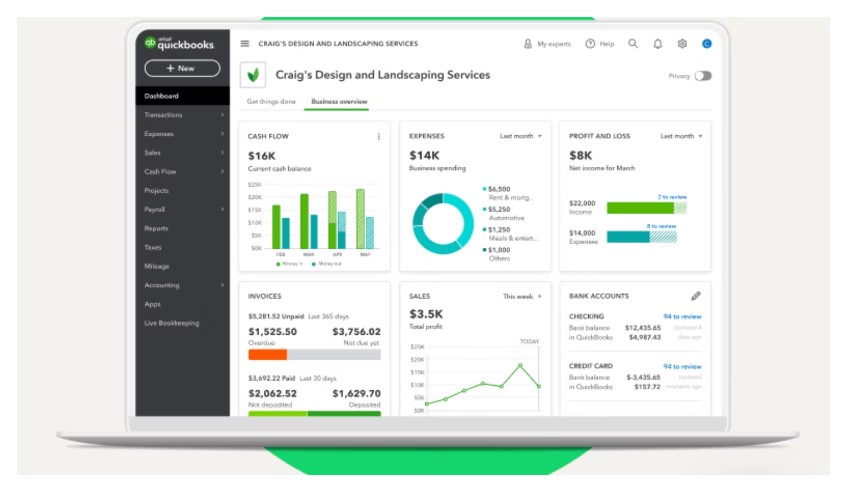Click Credit Card 94 to review link
The width and height of the screenshot is (841, 496).
coord(682,367)
